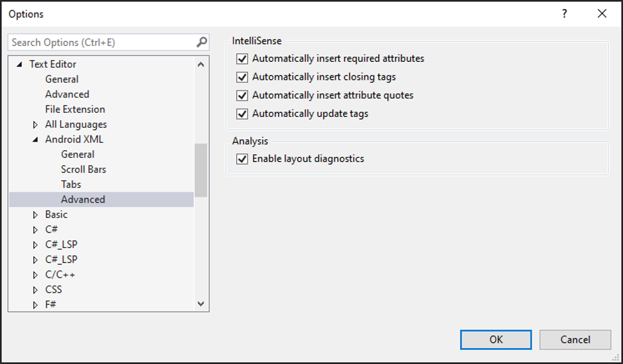This screenshot has width=623, height=364.
Task: Select the All Languages label
Action: click(76, 125)
